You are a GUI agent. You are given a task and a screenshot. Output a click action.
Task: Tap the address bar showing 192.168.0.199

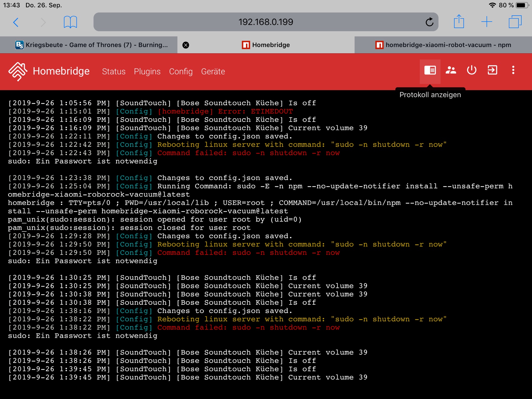click(265, 22)
